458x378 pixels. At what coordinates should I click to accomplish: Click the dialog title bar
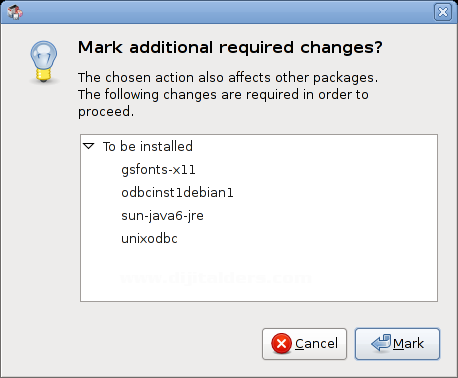(228, 12)
